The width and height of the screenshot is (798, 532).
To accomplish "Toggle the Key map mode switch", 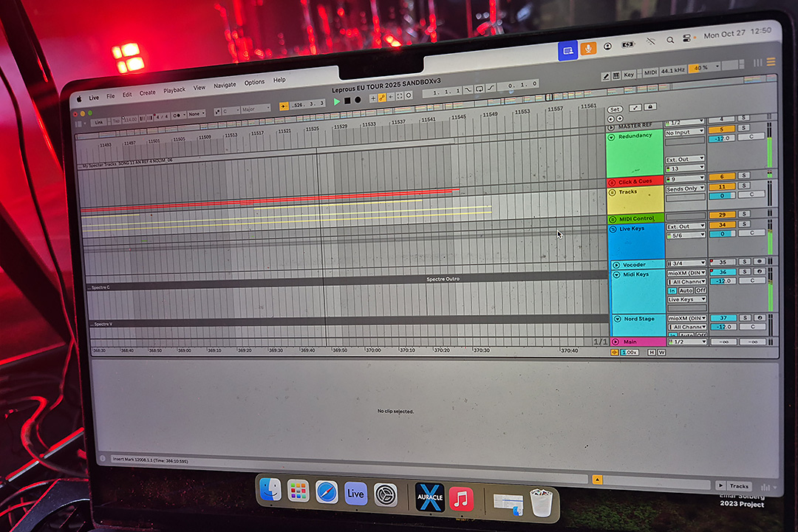I will point(629,75).
